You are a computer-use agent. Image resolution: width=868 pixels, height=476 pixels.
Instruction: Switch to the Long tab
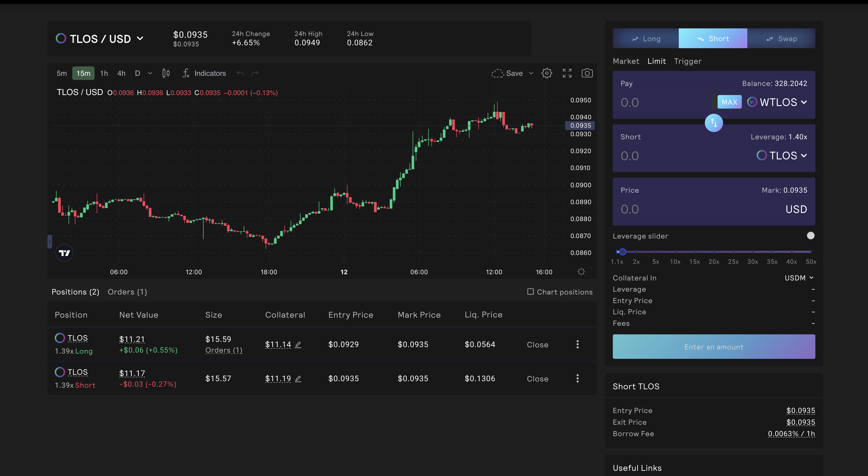646,38
